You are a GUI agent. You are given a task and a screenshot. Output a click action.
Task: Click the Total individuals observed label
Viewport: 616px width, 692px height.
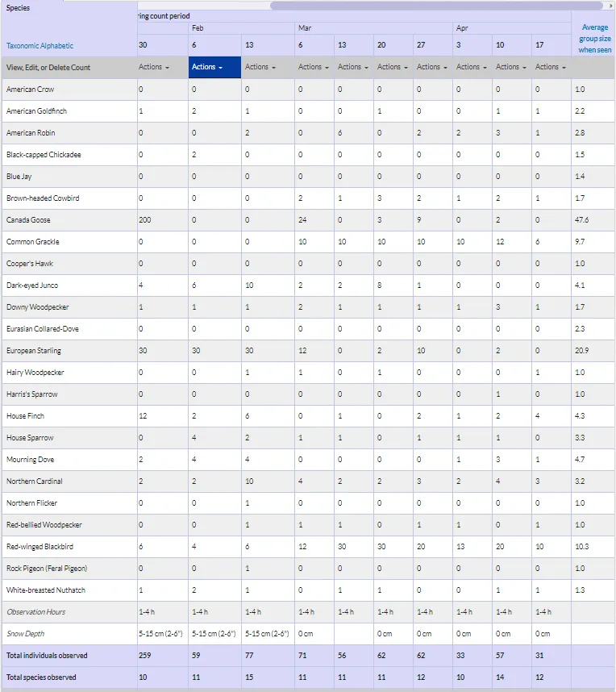(x=47, y=656)
